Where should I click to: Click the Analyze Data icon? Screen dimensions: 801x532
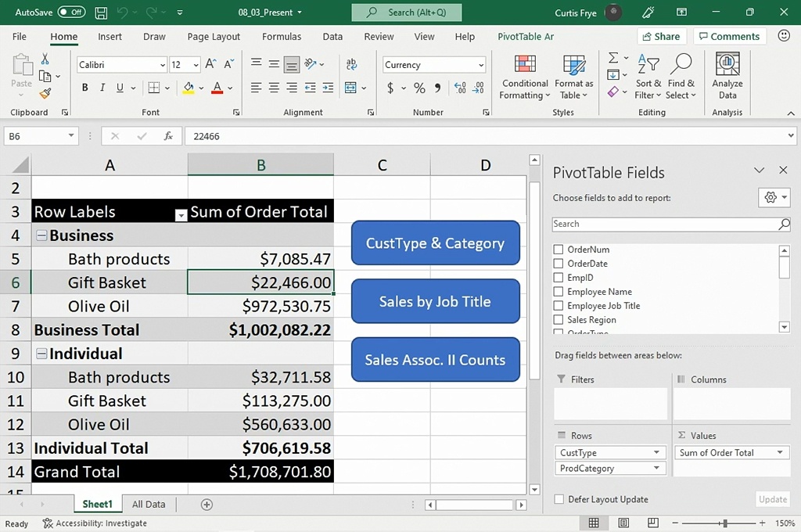[727, 65]
